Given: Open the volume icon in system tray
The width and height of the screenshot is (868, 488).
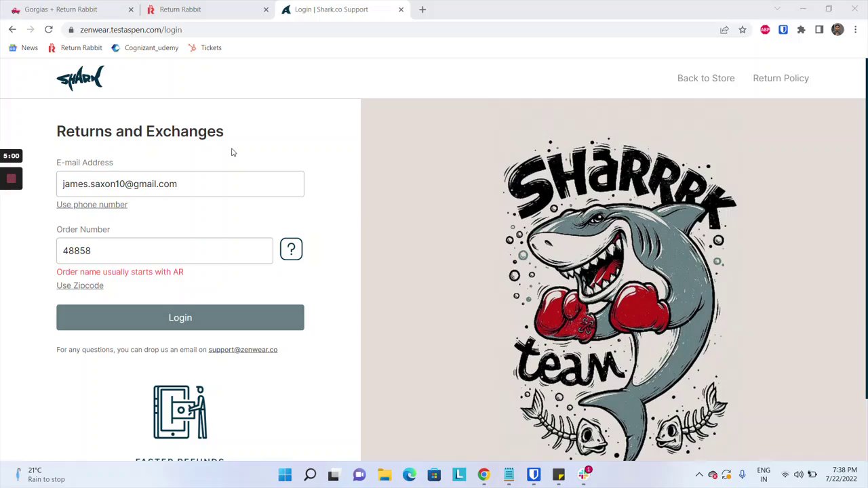Looking at the screenshot, I should coord(799,474).
